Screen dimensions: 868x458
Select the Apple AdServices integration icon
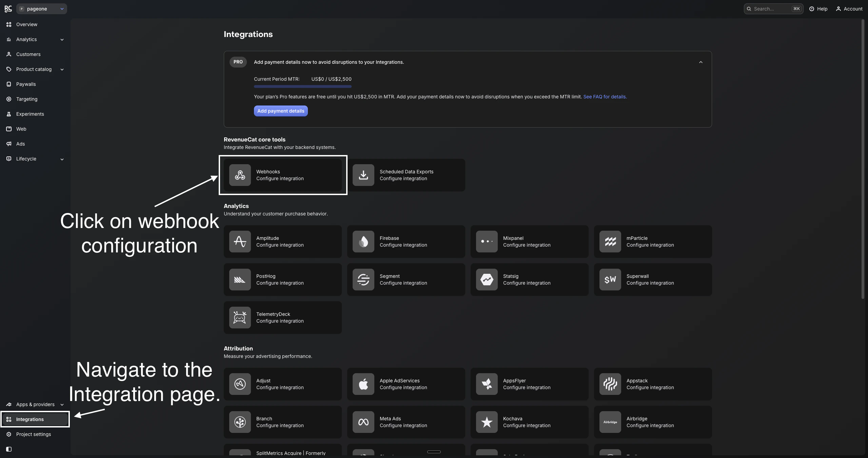[x=362, y=384]
